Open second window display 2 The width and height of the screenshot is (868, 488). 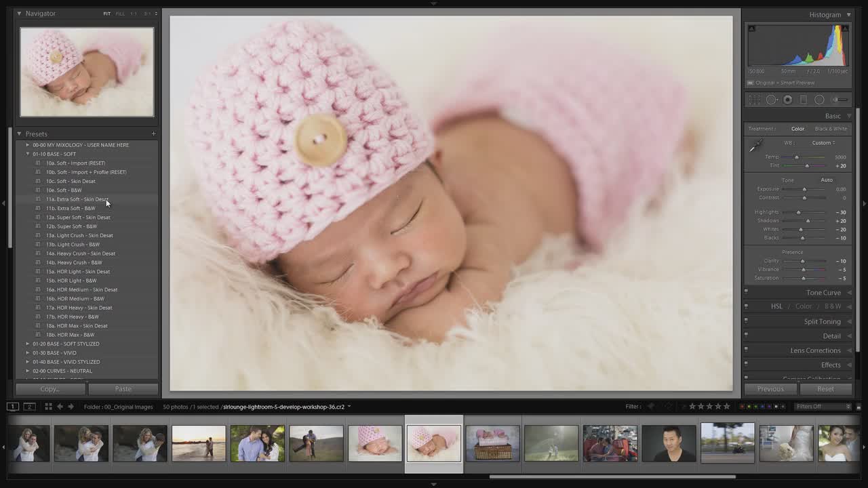(29, 407)
